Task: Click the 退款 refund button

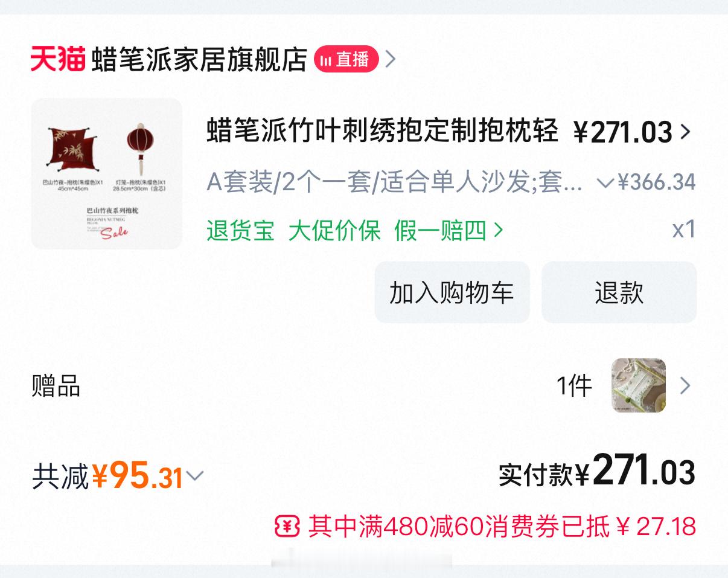Action: pyautogui.click(x=619, y=292)
